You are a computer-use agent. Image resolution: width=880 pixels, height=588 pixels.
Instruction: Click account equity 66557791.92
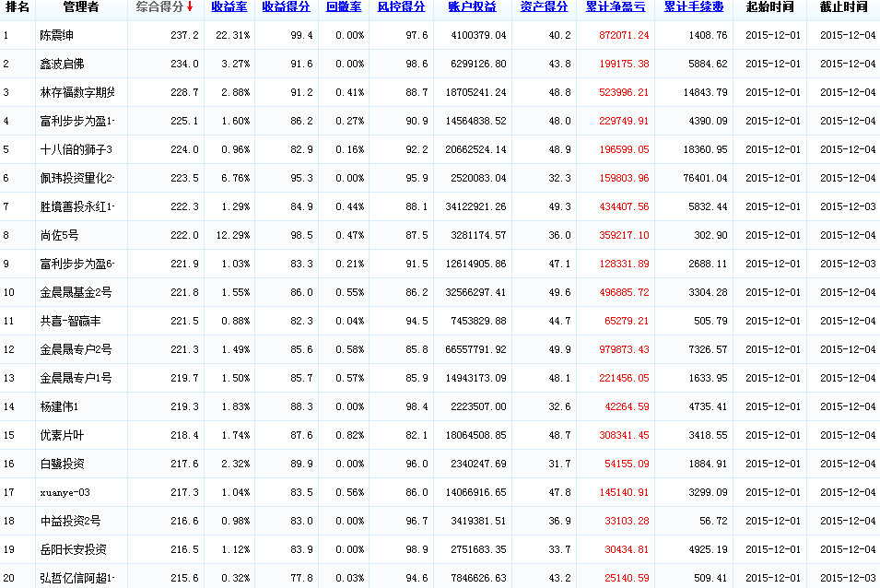(475, 349)
